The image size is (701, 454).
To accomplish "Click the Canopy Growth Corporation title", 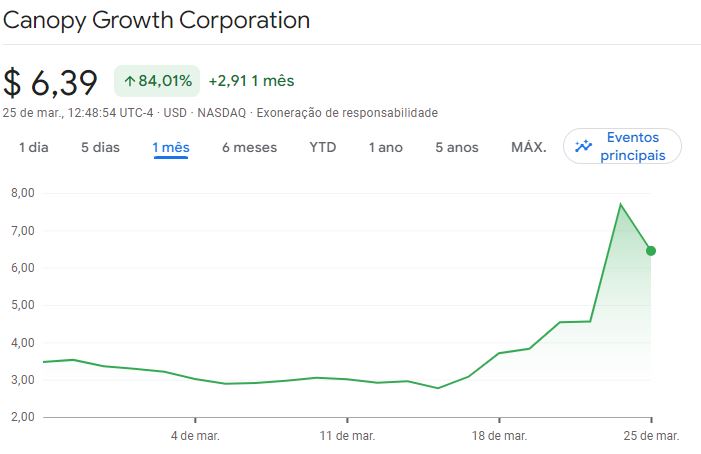I will (x=157, y=20).
